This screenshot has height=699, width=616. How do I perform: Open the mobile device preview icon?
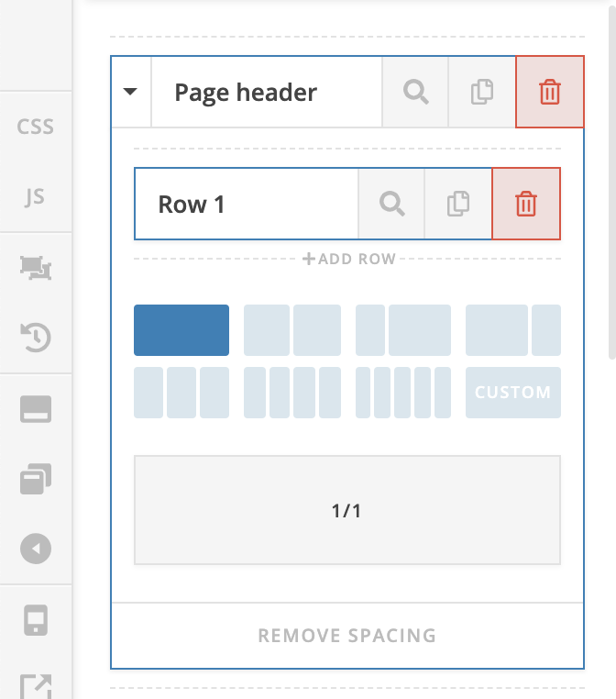(x=36, y=621)
